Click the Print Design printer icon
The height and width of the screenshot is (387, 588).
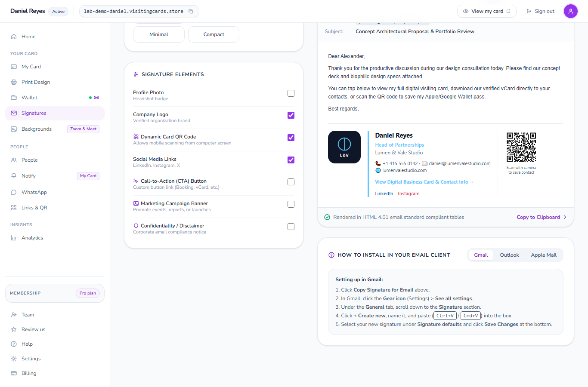click(14, 82)
